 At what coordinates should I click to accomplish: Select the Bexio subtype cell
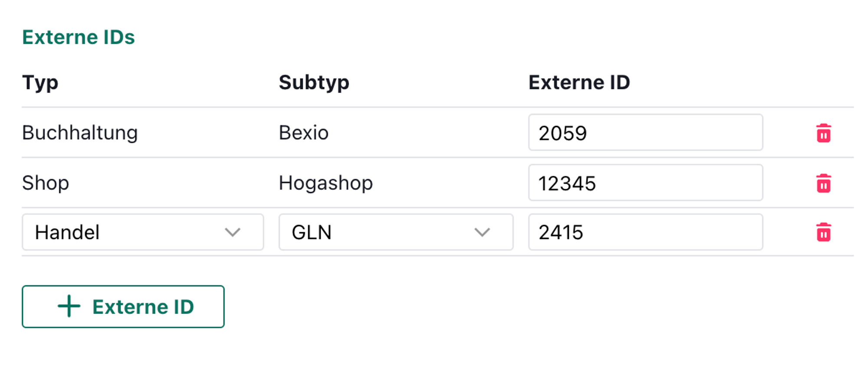tap(304, 133)
